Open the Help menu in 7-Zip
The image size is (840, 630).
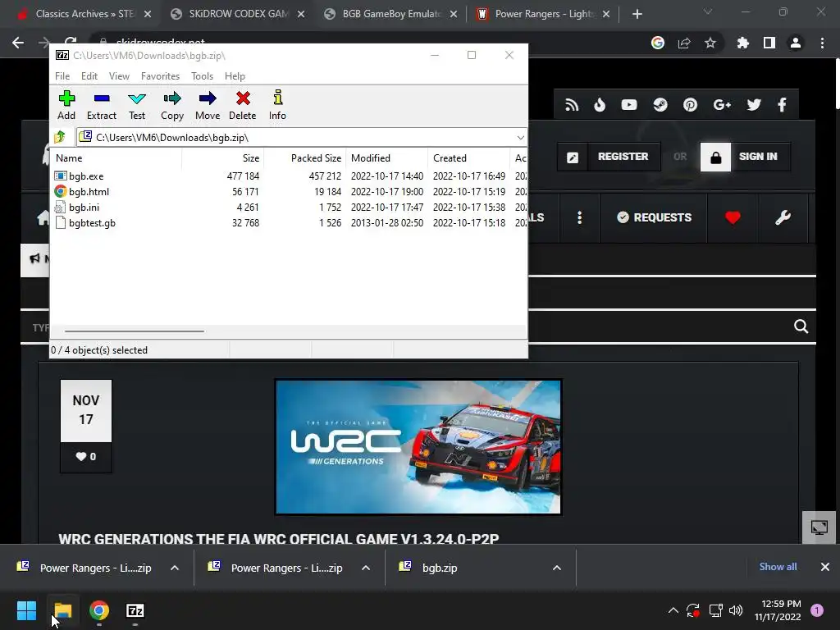coord(235,76)
